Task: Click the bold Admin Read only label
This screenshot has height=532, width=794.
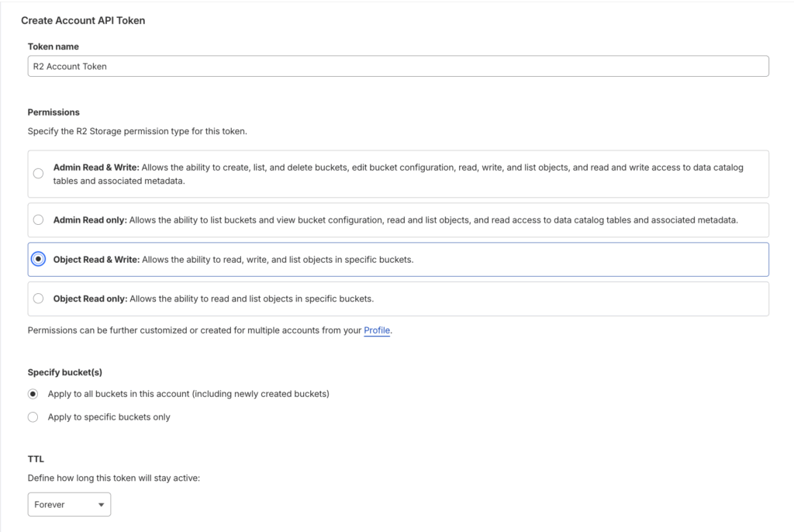Action: pos(89,220)
